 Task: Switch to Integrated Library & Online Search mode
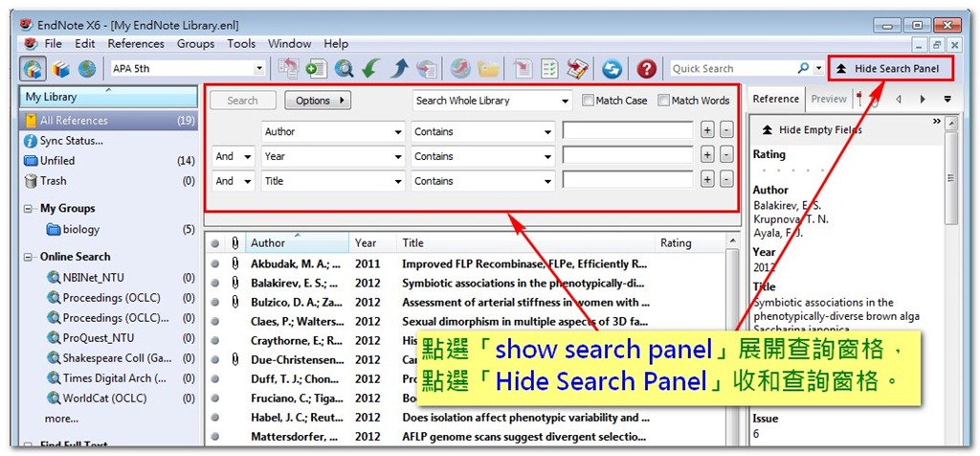click(x=33, y=68)
